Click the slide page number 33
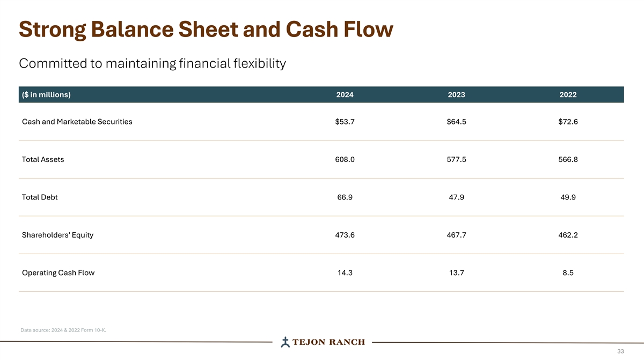644x362 pixels. (x=620, y=351)
